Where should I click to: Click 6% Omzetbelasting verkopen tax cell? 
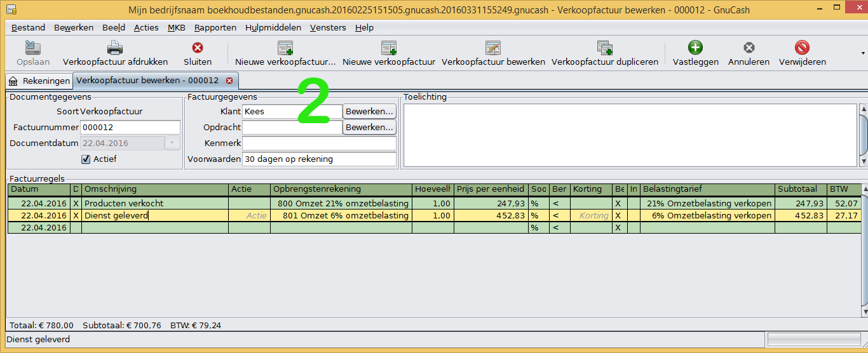[x=708, y=215]
